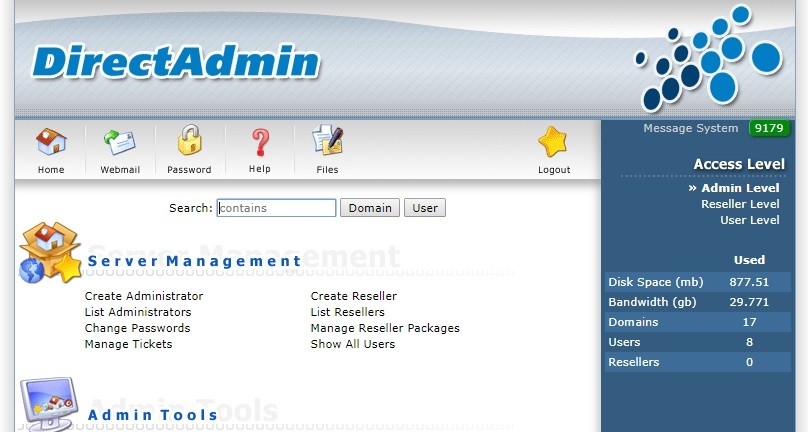Click the Resellers row label

(x=634, y=362)
